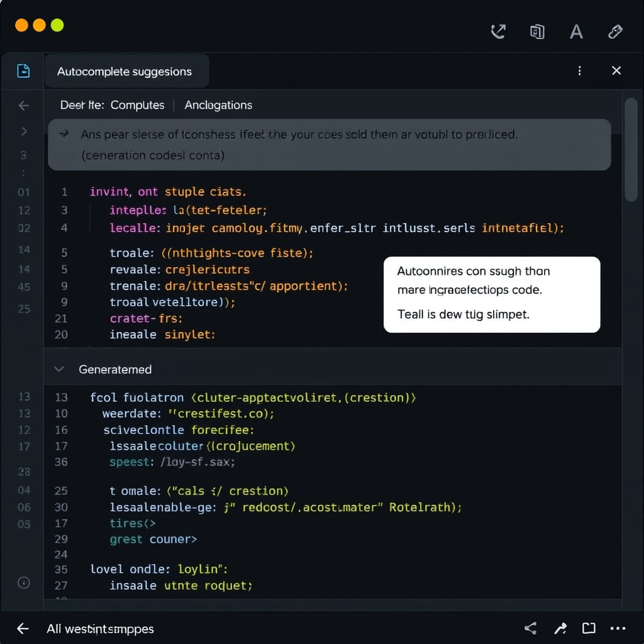644x644 pixels.
Task: Close the Autocomplete suggestions panel
Action: [x=616, y=71]
